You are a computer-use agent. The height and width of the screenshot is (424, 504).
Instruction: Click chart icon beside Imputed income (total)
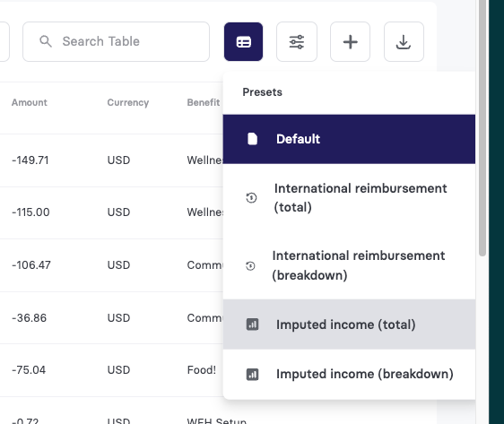pyautogui.click(x=252, y=324)
